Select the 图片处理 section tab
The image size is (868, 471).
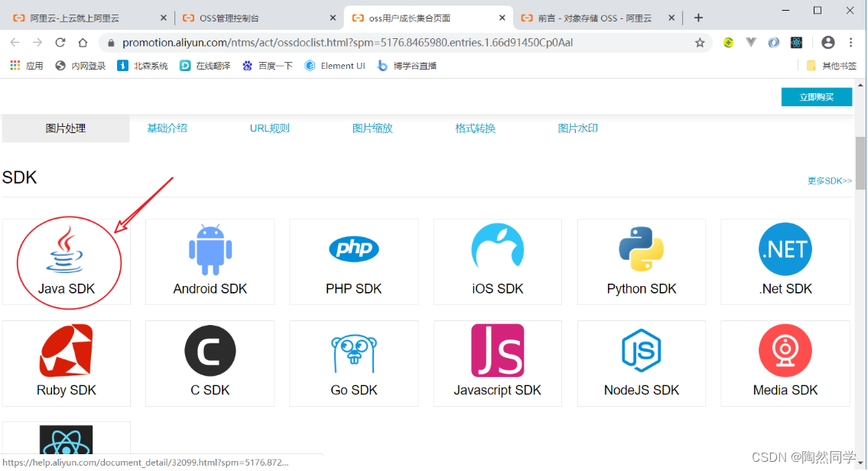click(66, 128)
